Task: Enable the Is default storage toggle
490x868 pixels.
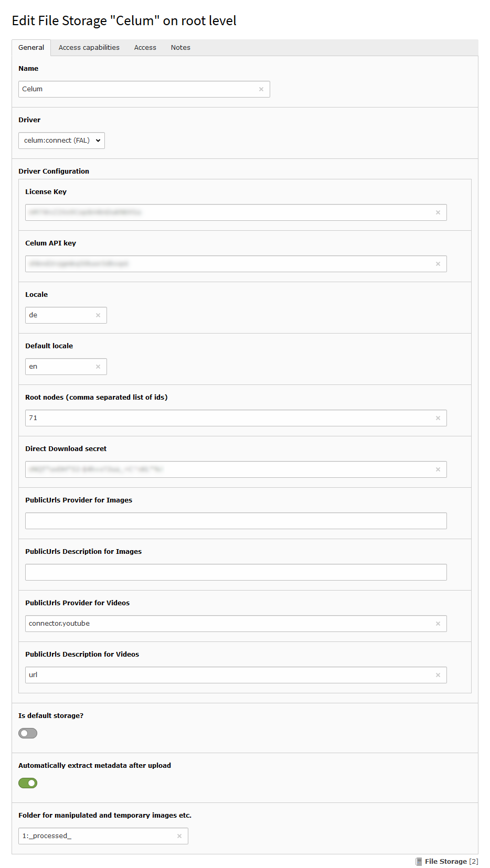Action: point(28,733)
